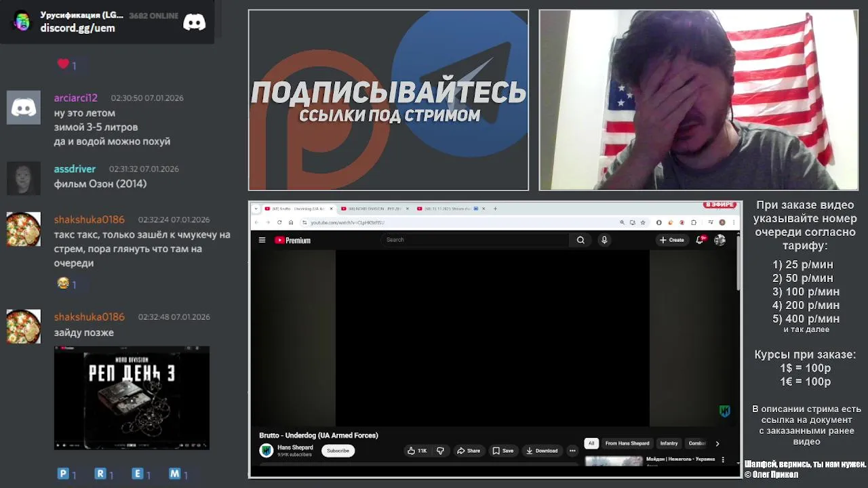Open Hans Shepard channel name link

295,447
